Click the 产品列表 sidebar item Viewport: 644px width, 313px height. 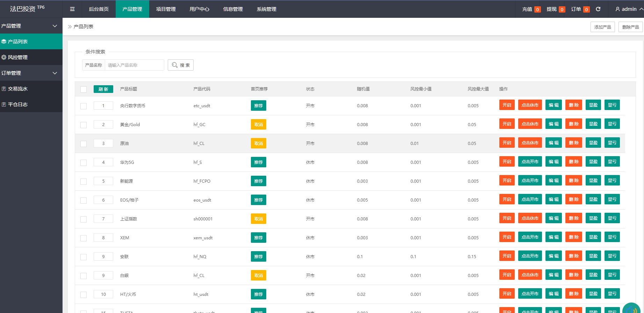click(31, 42)
